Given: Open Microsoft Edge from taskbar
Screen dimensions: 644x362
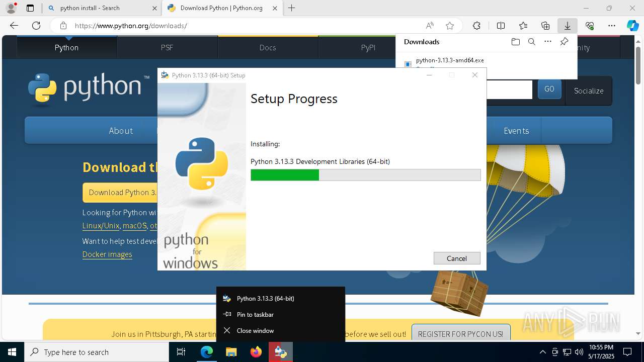Looking at the screenshot, I should click(207, 352).
